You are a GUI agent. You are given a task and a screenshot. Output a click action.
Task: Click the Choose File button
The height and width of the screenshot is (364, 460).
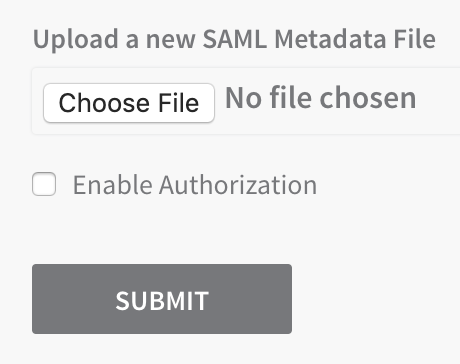[x=129, y=103]
